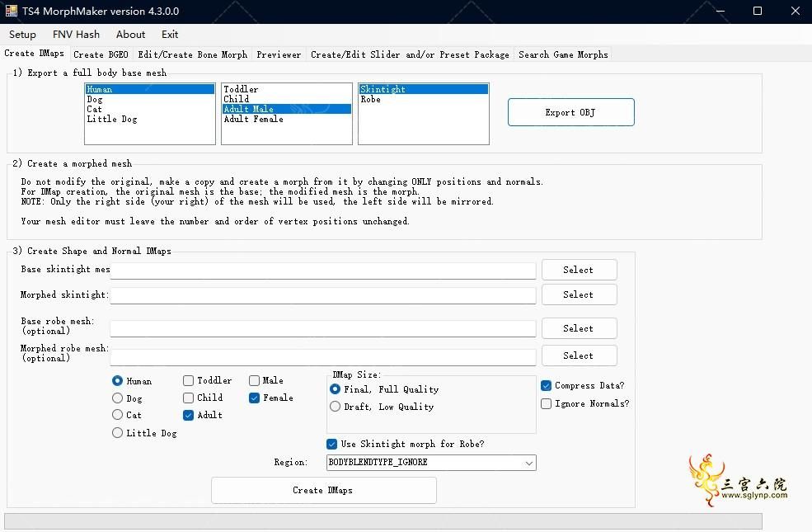Choose the Little Dog radio button

pos(118,432)
